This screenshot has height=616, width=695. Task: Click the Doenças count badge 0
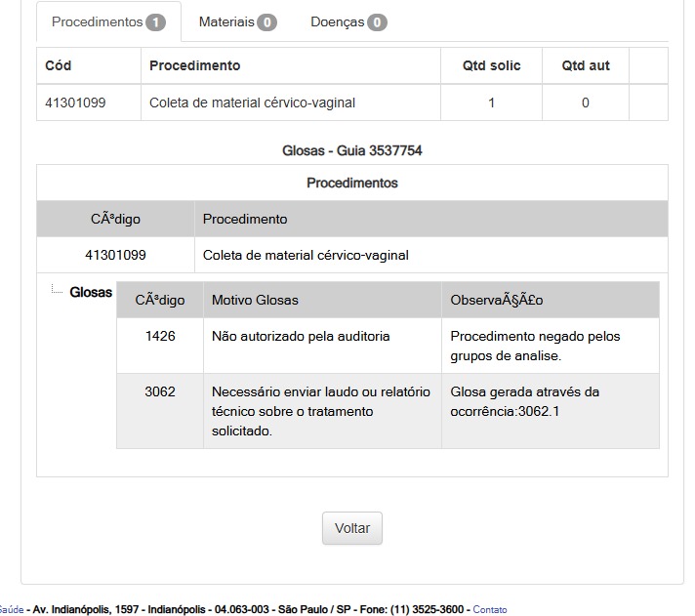(377, 22)
